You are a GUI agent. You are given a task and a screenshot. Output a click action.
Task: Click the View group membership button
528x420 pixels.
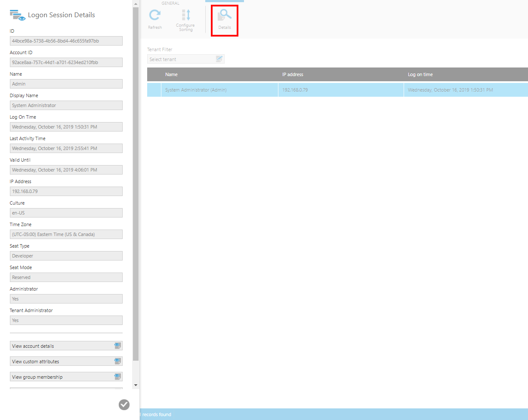[60, 377]
